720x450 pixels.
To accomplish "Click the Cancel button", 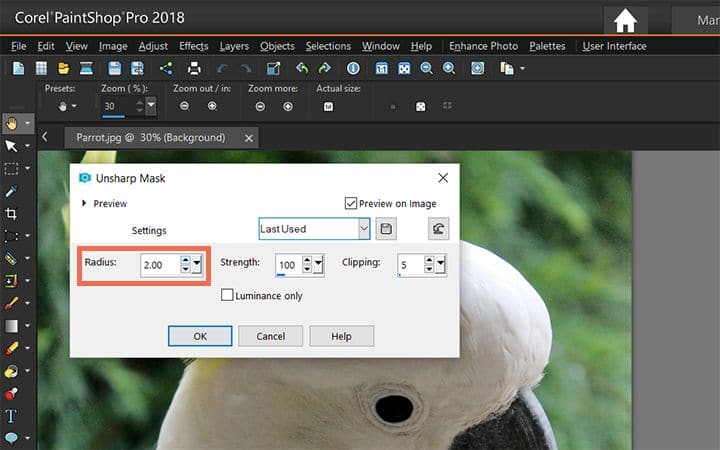I will (x=270, y=336).
